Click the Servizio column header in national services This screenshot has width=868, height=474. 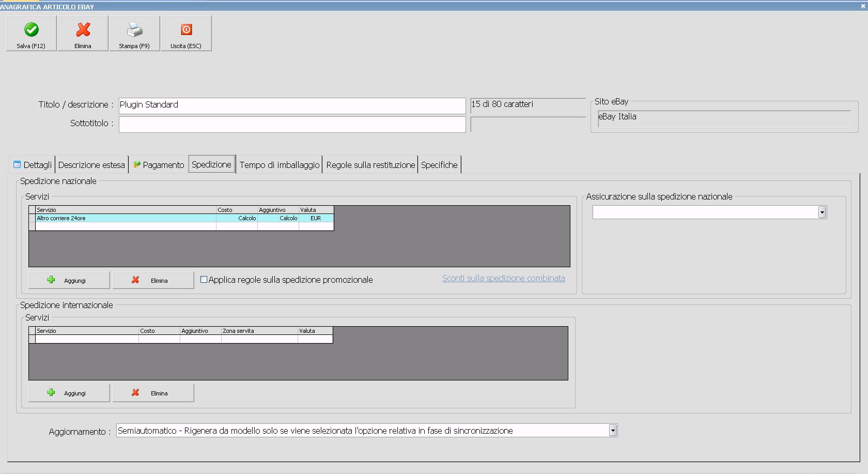(x=126, y=210)
